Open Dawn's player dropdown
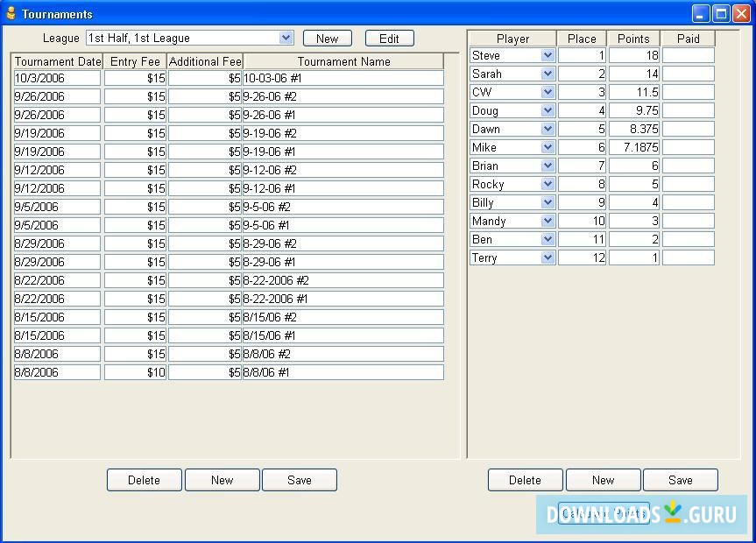The image size is (756, 543). [x=548, y=129]
